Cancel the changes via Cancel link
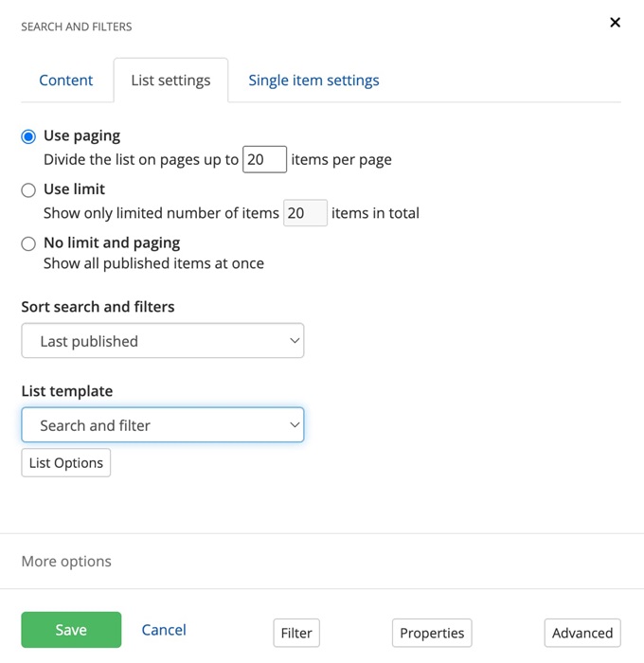Image resolution: width=644 pixels, height=663 pixels. [x=164, y=630]
